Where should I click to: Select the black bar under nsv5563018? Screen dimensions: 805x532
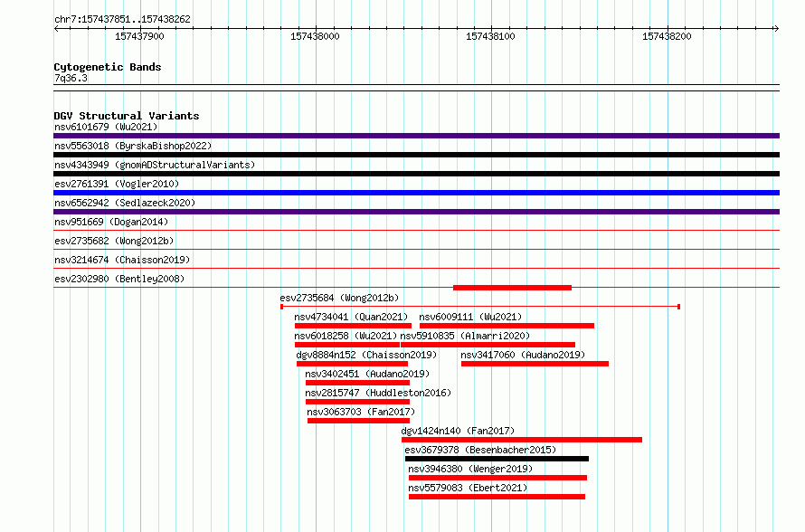[x=416, y=155]
